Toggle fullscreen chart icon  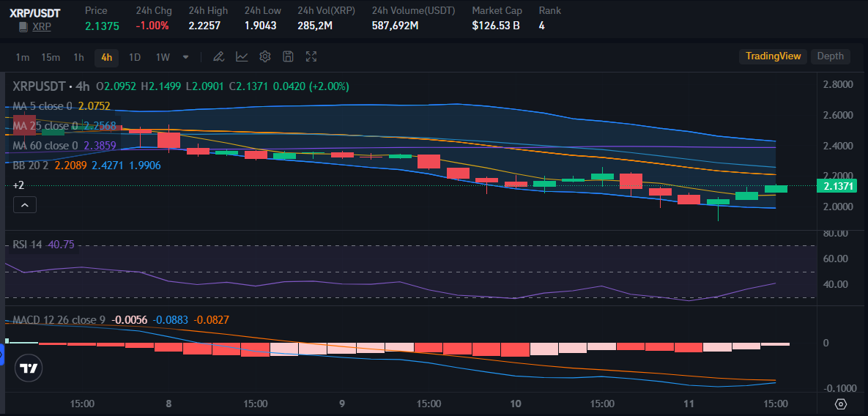click(311, 56)
